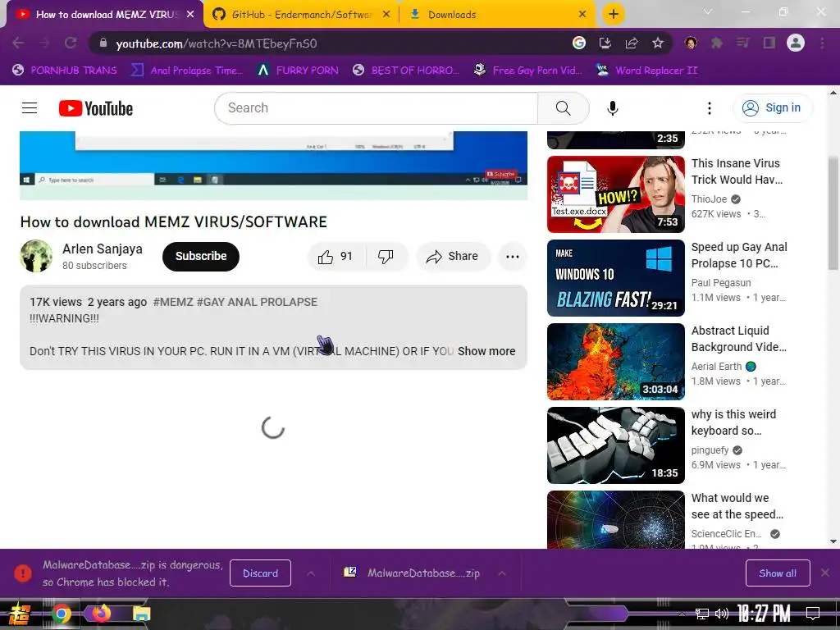Go back with browser back arrow

click(x=18, y=43)
